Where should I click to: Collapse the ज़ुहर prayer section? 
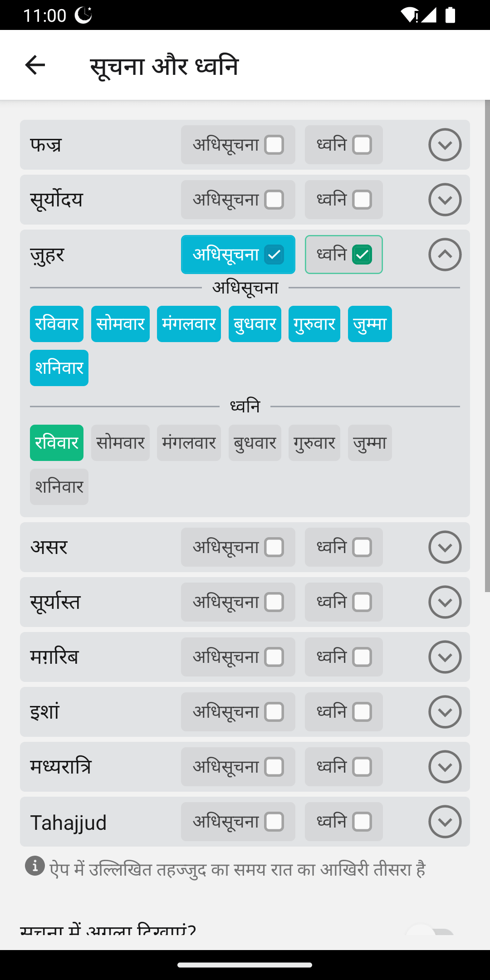click(445, 255)
